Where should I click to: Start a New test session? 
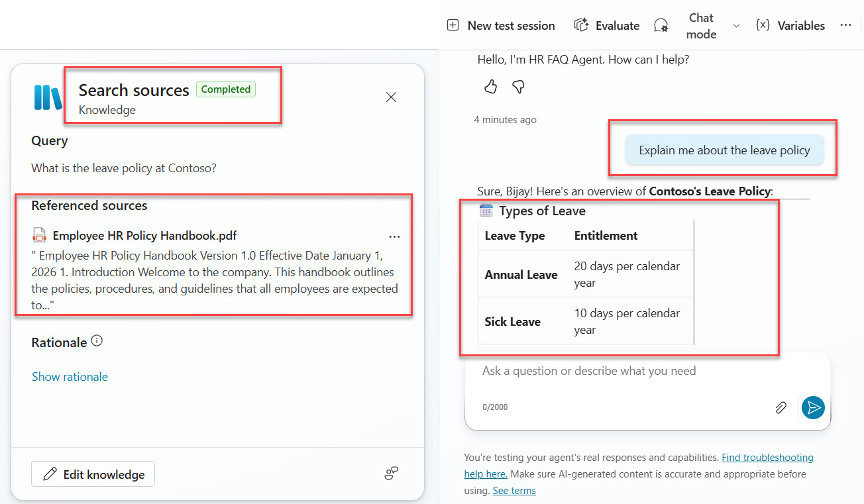(x=501, y=26)
